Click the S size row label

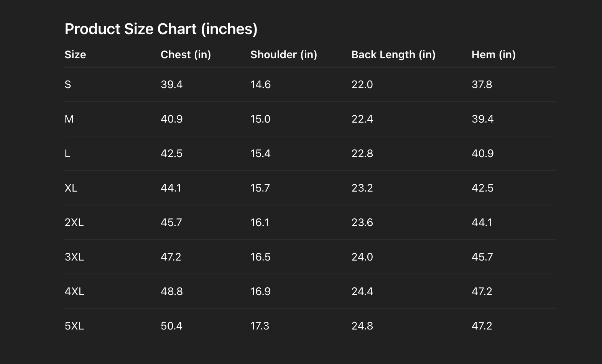pos(68,85)
